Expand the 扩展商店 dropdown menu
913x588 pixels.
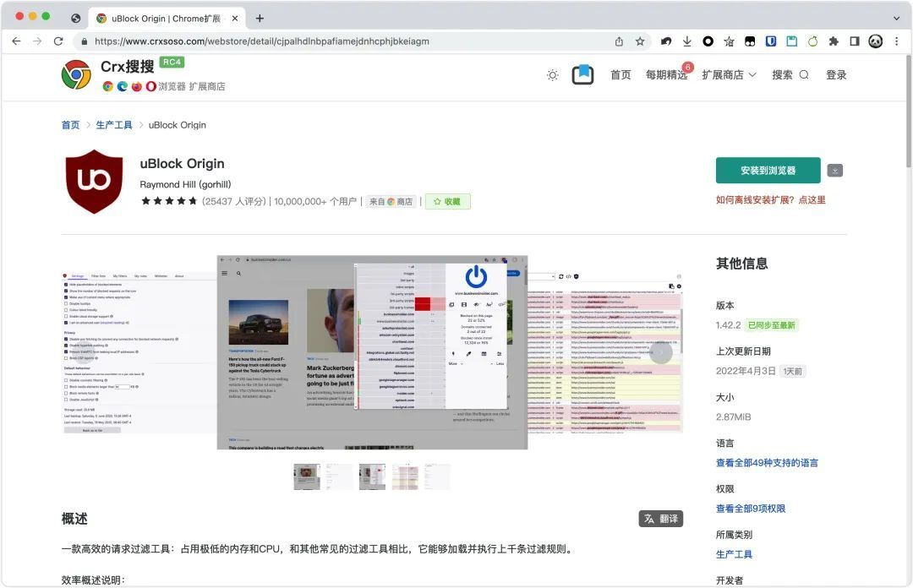pos(729,75)
